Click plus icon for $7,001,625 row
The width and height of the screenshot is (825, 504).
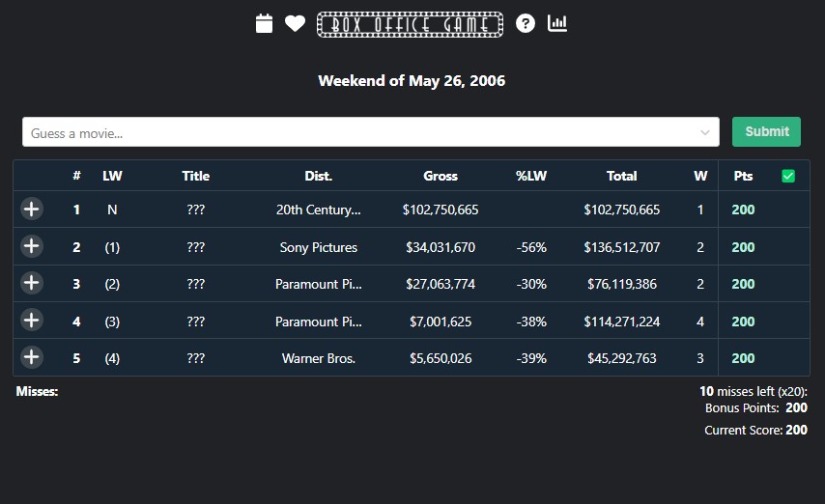(32, 322)
